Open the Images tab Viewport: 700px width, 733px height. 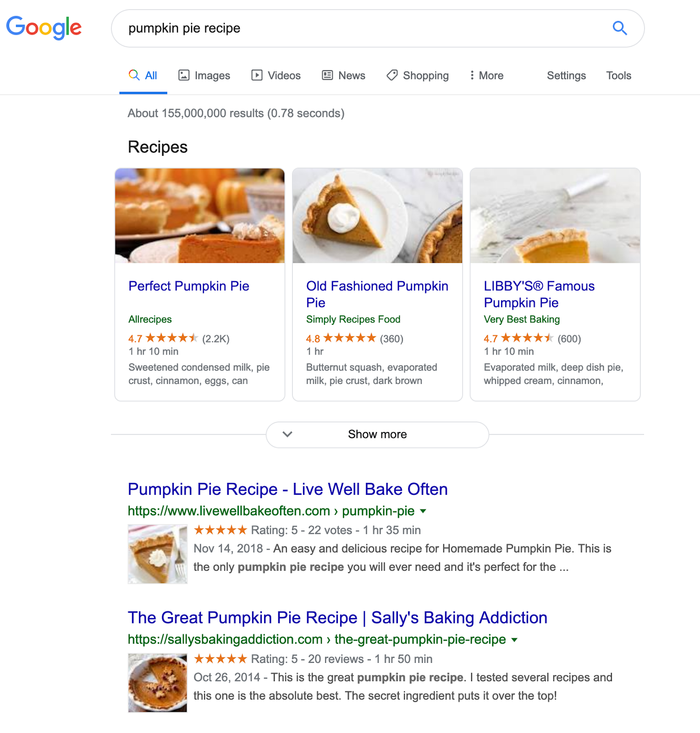coord(204,76)
